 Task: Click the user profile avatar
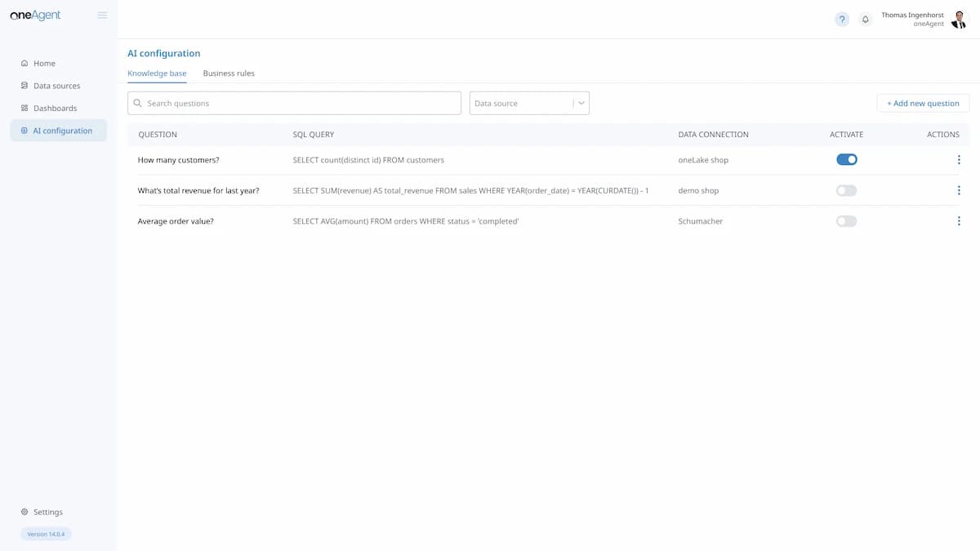pyautogui.click(x=959, y=20)
